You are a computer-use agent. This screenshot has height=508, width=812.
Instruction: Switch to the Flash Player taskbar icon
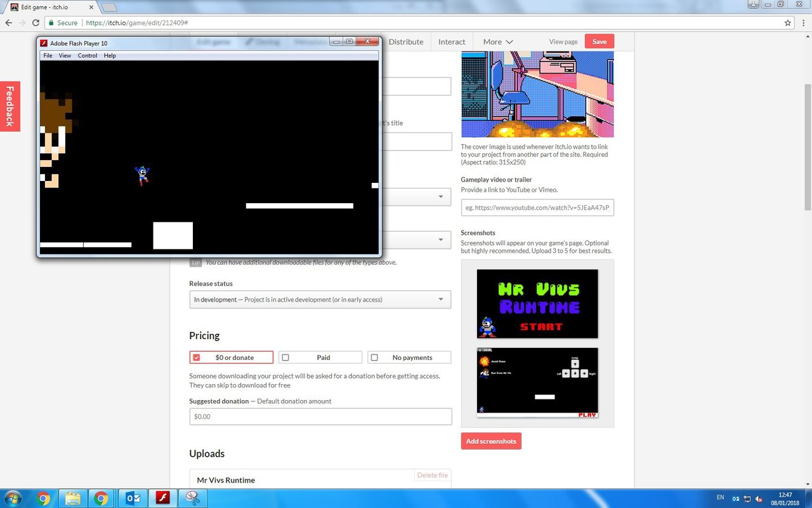click(x=162, y=498)
